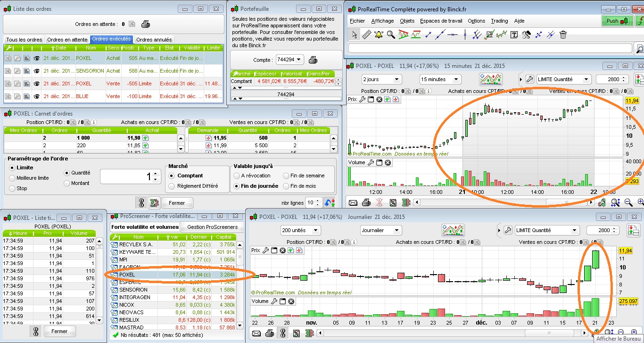Select the vertical line drawing tool
Image resolution: width=644 pixels, height=343 pixels.
(x=465, y=34)
